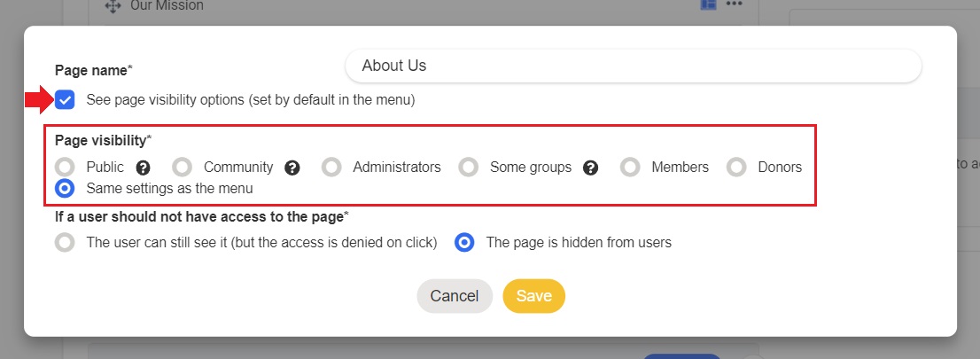Screen dimensions: 980x359
Task: Click the blue layout icon above the dialog
Action: pos(708,4)
